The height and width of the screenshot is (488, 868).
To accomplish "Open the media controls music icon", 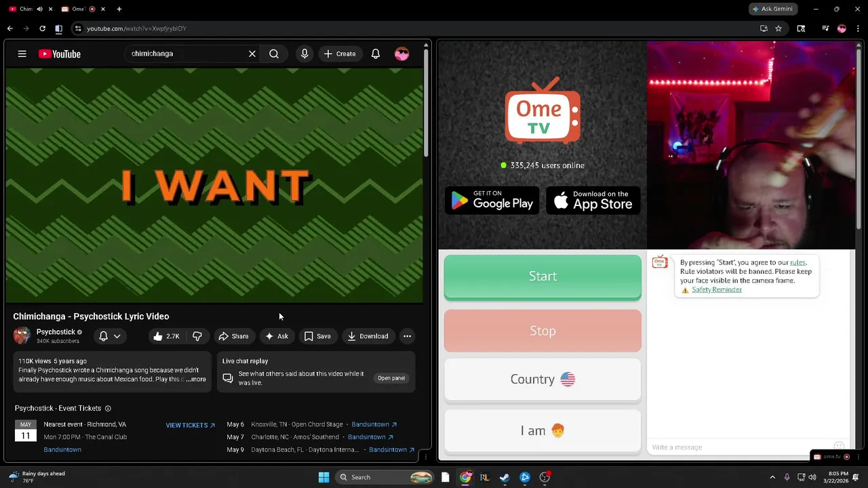I will click(825, 28).
